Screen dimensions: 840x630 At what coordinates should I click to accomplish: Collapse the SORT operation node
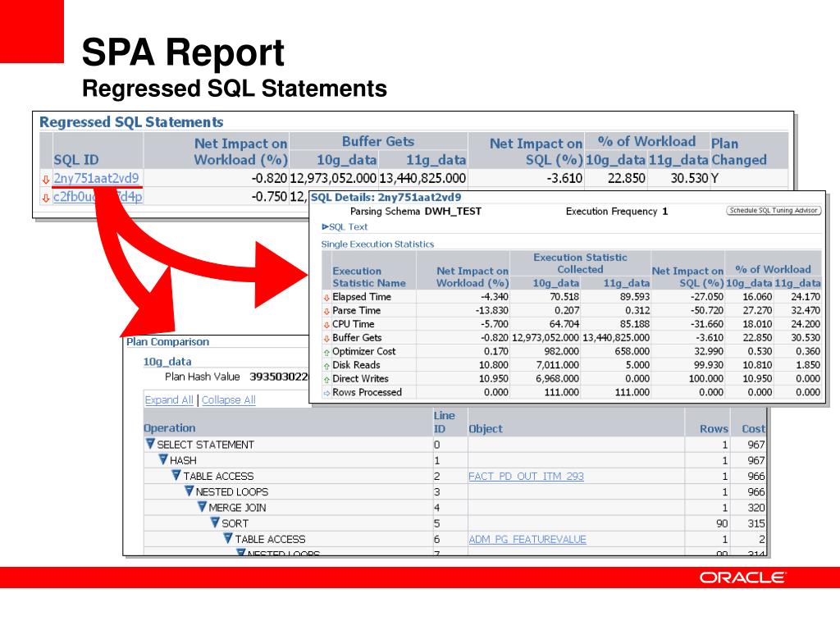pos(215,523)
